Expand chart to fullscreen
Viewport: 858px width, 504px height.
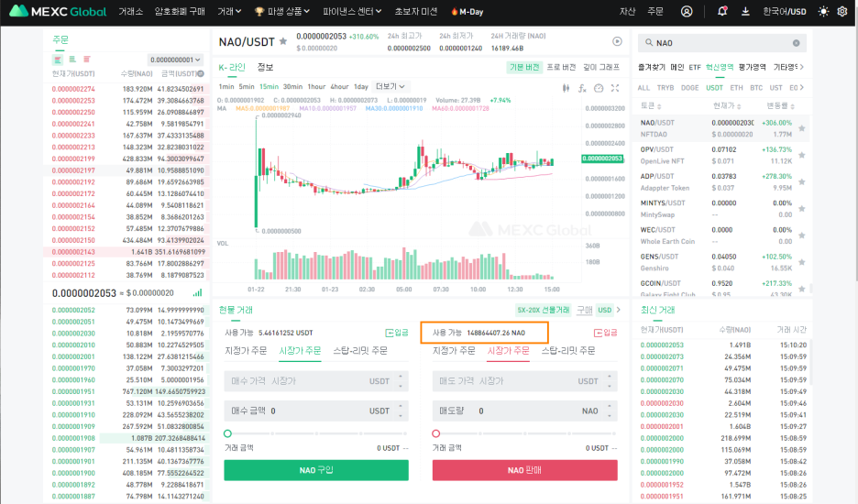pos(615,88)
